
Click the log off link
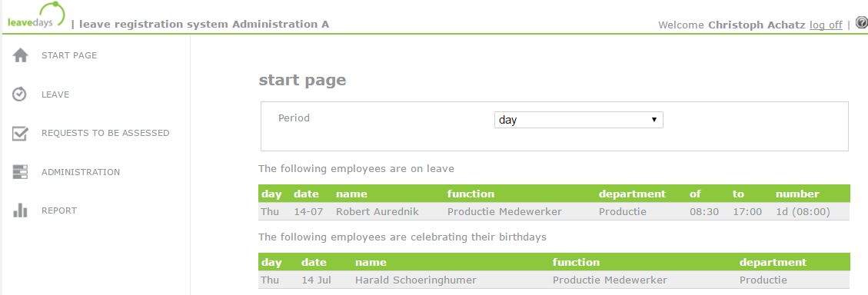(x=826, y=25)
